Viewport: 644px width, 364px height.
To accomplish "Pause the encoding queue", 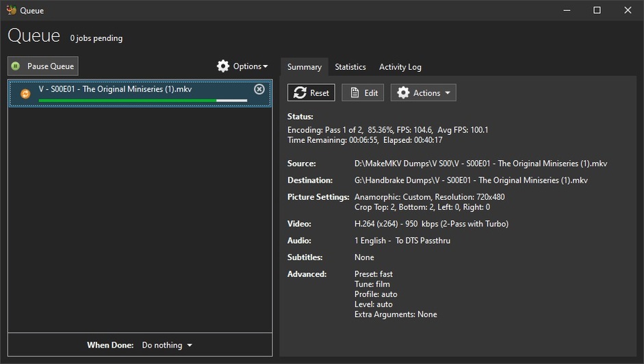I will coord(43,66).
